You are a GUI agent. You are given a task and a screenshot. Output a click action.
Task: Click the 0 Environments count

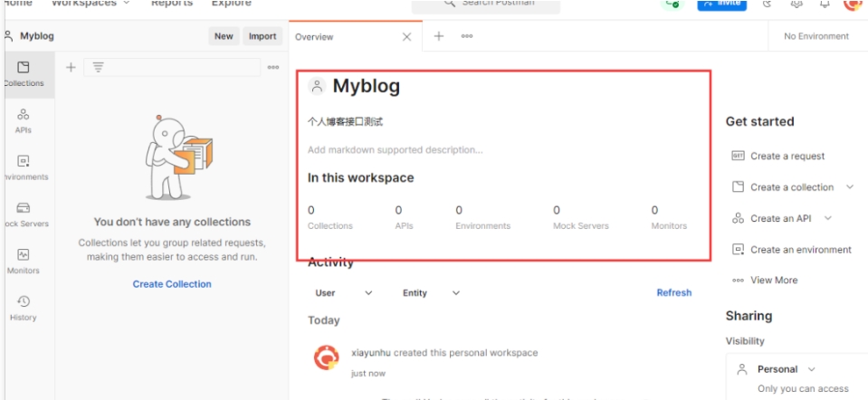(482, 217)
